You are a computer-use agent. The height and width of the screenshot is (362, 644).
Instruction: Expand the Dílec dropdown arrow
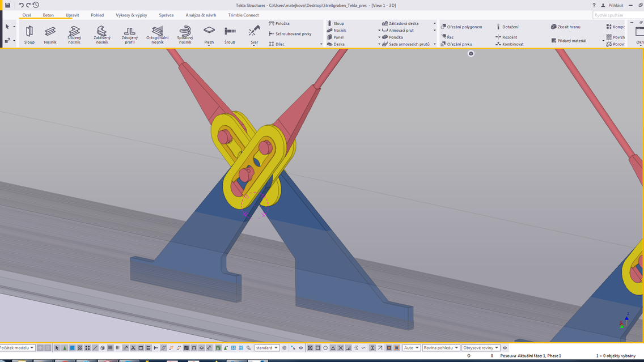(x=321, y=44)
